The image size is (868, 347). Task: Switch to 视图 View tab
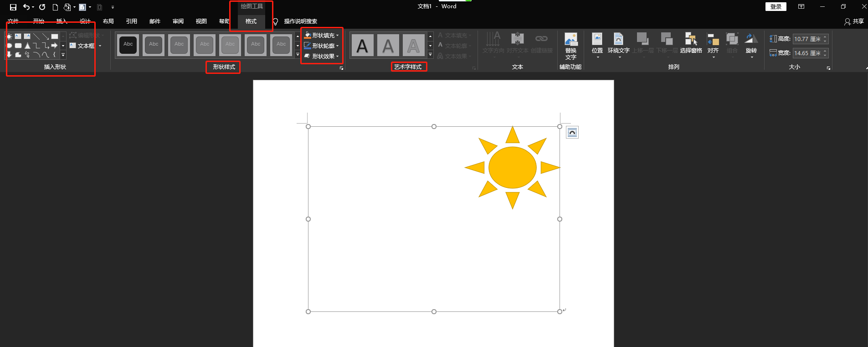(x=201, y=21)
